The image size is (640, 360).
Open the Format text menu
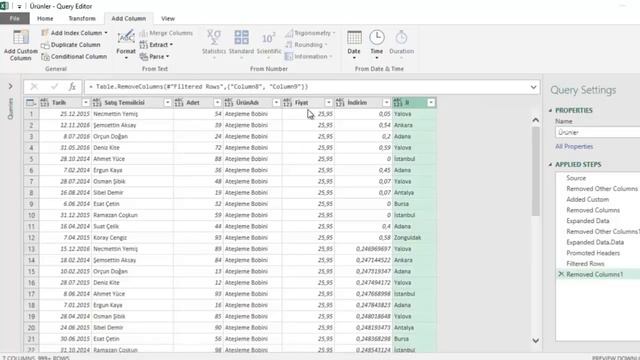click(x=126, y=45)
